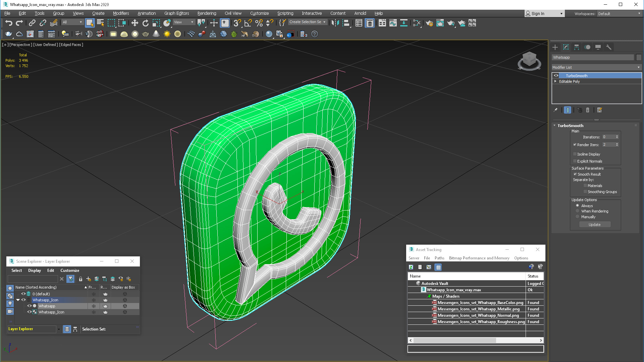Click the Perspective viewport label

point(21,45)
